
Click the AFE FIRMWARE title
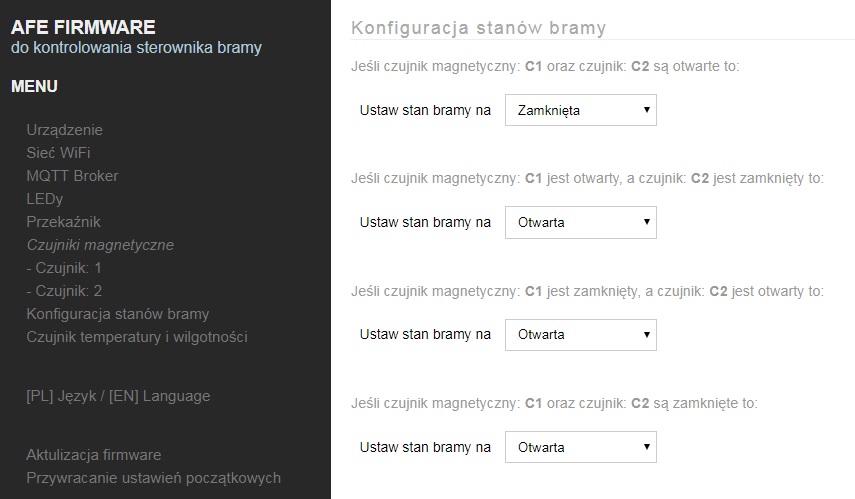[x=83, y=27]
